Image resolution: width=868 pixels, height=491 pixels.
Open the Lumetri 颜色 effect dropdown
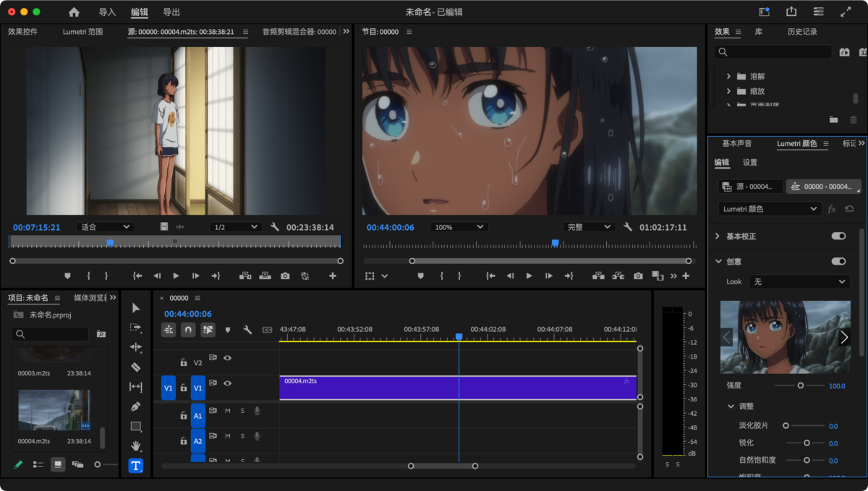pos(770,208)
